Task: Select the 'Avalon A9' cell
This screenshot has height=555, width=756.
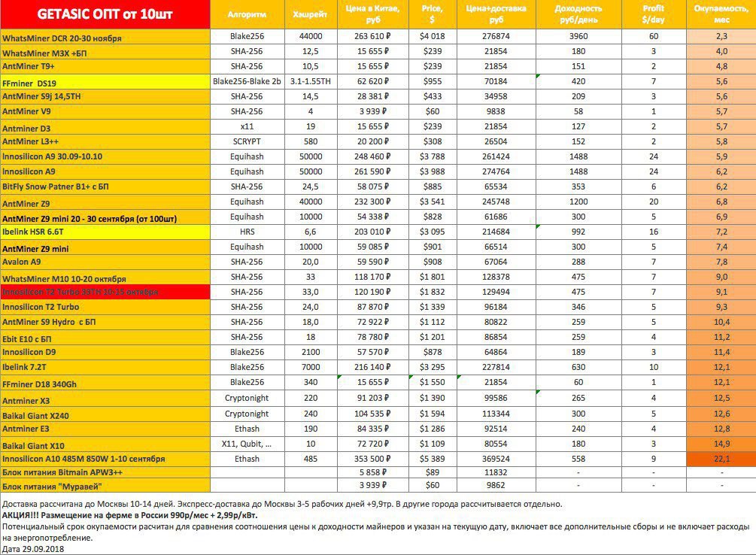Action: pos(105,262)
